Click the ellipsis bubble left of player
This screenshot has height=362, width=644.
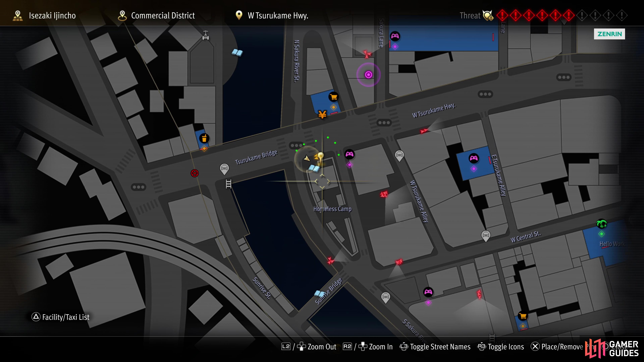pyautogui.click(x=296, y=145)
